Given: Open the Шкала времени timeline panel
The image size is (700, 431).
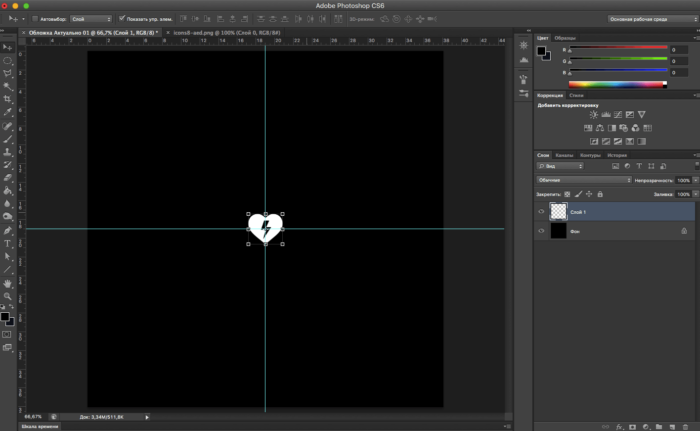Looking at the screenshot, I should pyautogui.click(x=41, y=426).
